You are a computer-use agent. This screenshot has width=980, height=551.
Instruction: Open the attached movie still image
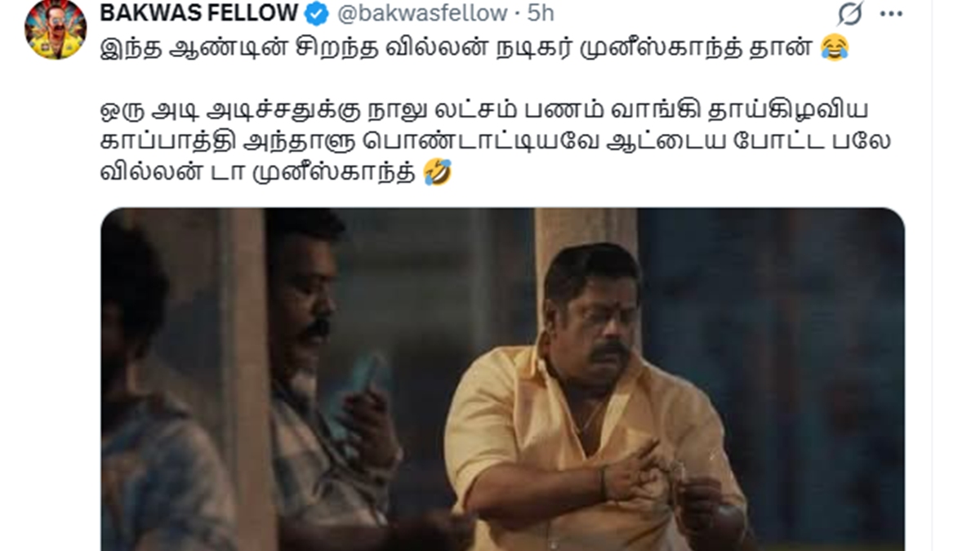[502, 380]
